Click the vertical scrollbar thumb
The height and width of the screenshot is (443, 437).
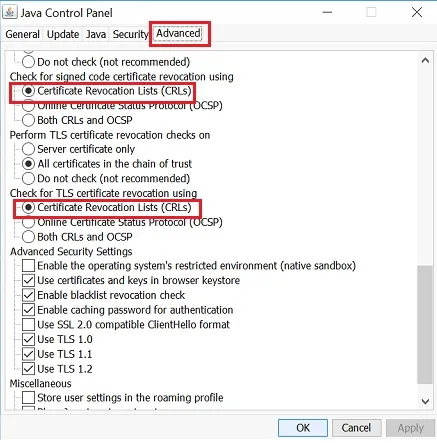[425, 325]
